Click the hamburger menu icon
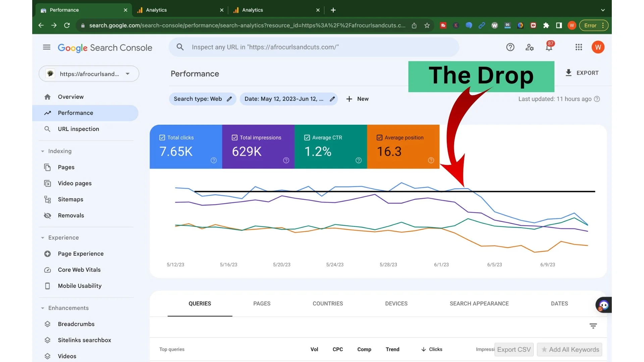 tap(47, 47)
